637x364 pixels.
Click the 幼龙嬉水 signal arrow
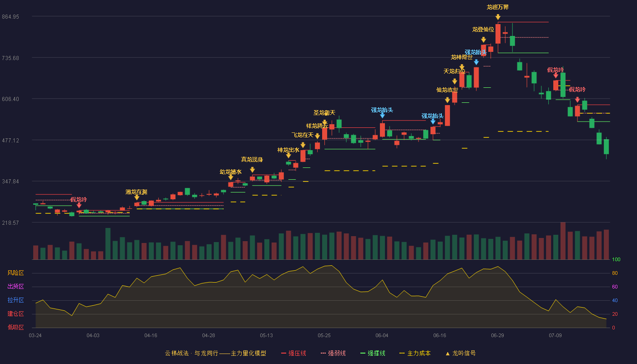click(231, 177)
